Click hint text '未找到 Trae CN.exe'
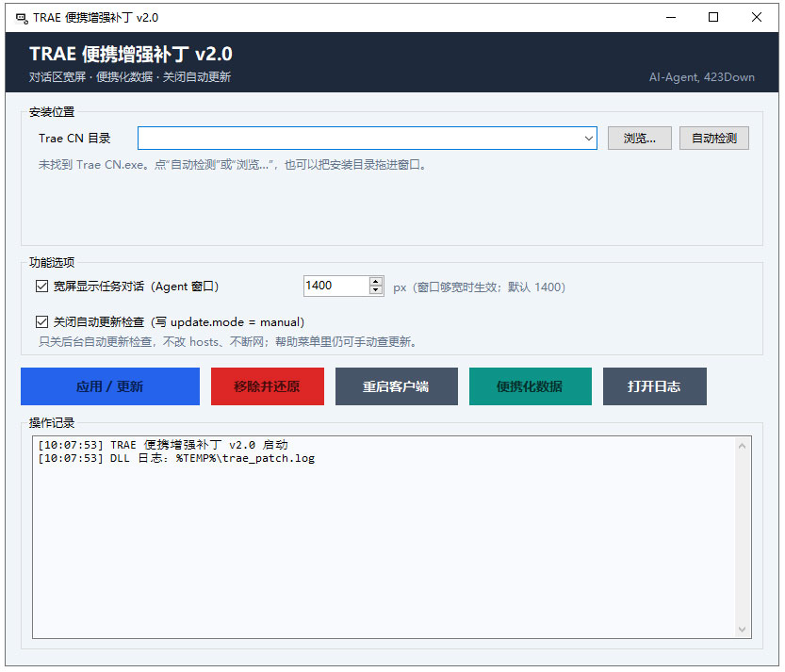Screen dimensions: 785x672 (92, 165)
